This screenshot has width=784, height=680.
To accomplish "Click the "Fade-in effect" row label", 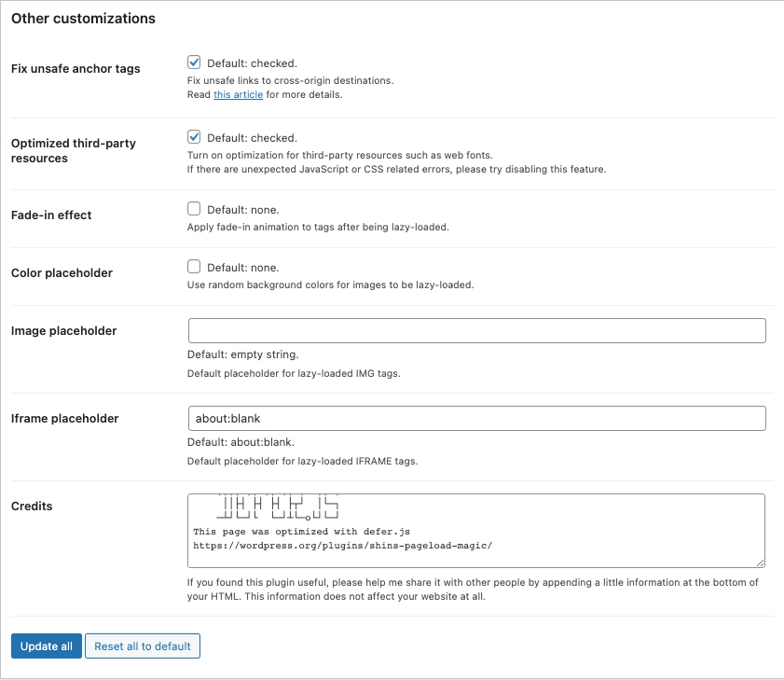I will click(x=51, y=215).
